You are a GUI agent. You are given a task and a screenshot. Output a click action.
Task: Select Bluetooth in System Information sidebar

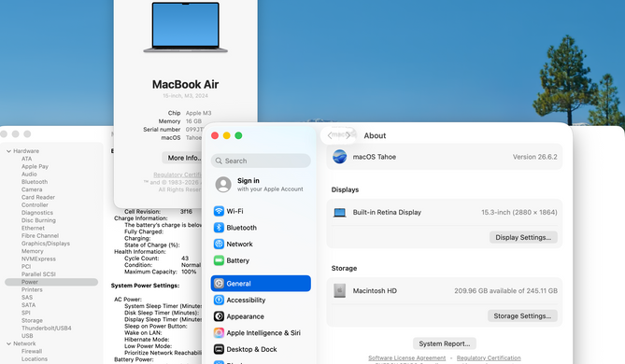coord(35,182)
